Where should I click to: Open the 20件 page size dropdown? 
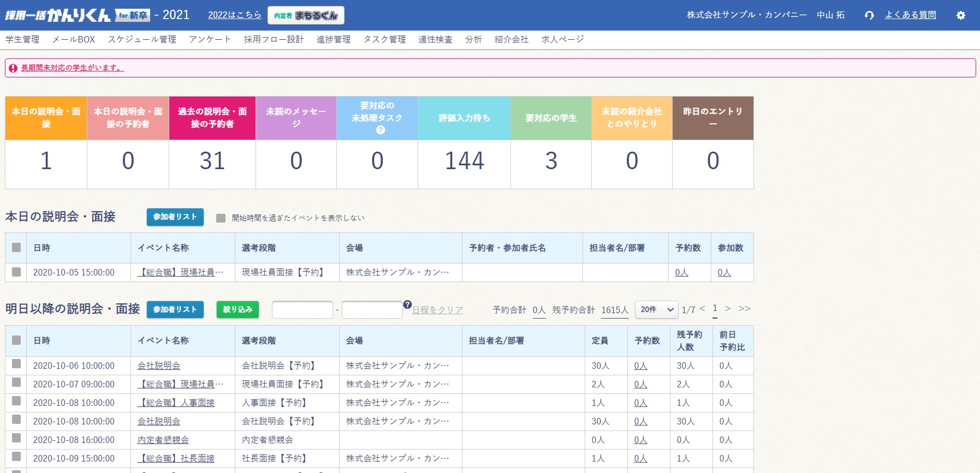point(657,309)
